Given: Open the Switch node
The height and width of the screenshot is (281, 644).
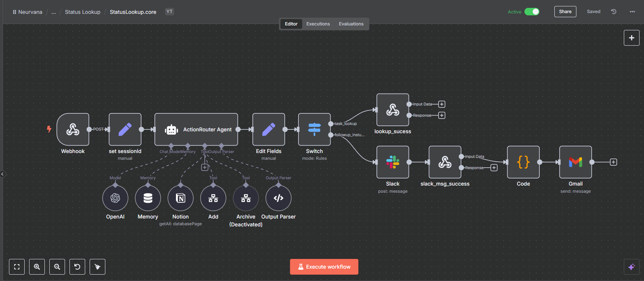Looking at the screenshot, I should tap(314, 129).
